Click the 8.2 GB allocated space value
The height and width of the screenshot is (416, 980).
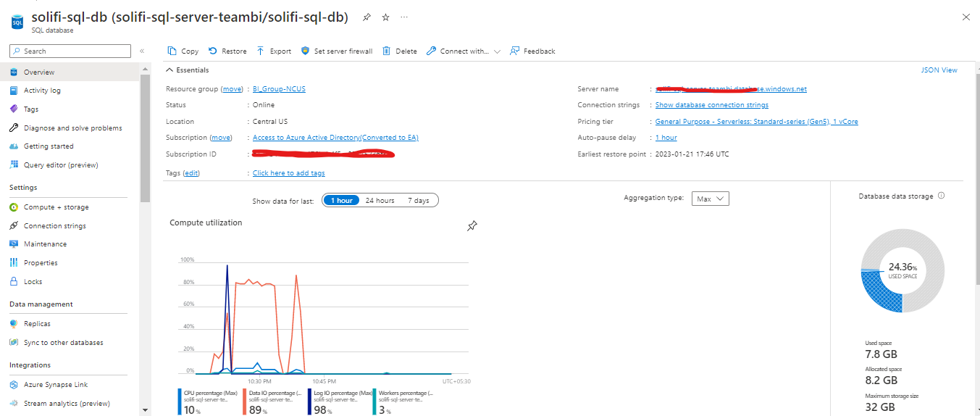[881, 380]
